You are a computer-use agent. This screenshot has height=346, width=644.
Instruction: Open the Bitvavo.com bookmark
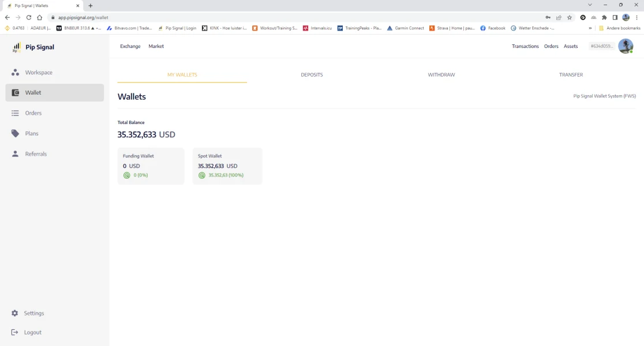(129, 28)
